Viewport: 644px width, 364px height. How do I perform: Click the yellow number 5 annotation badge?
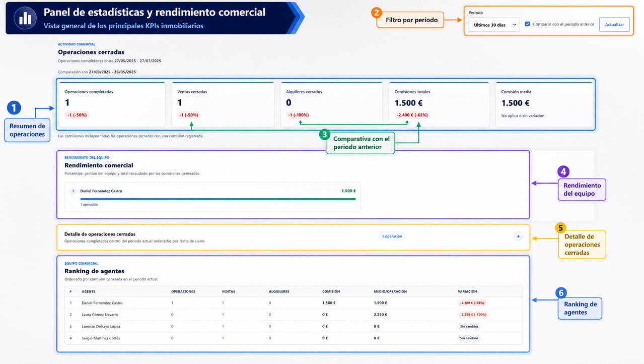560,228
